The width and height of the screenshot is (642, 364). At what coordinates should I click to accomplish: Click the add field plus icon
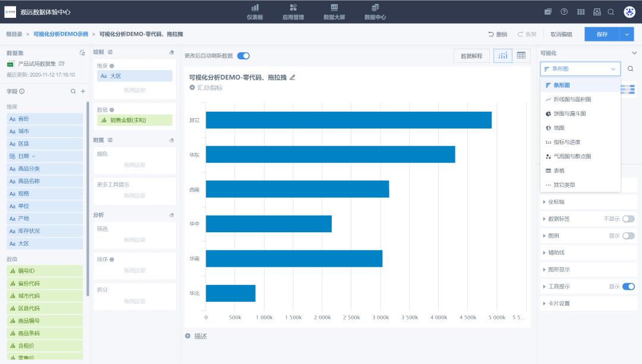coord(83,91)
